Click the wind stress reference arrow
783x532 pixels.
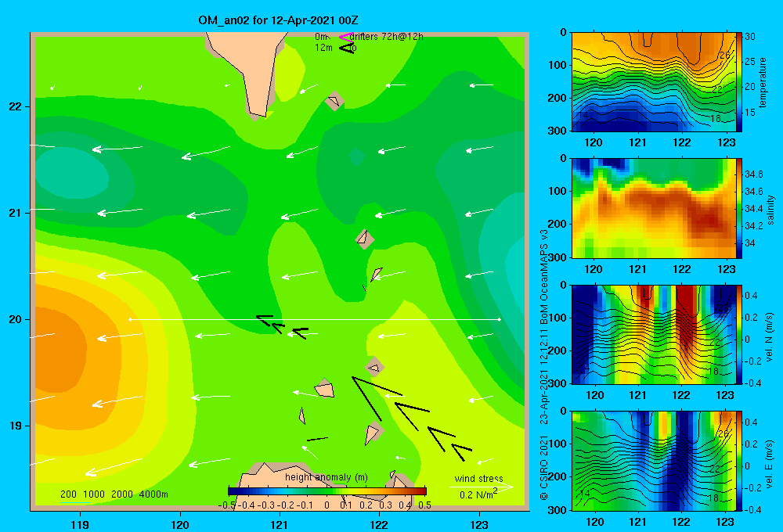click(x=481, y=487)
